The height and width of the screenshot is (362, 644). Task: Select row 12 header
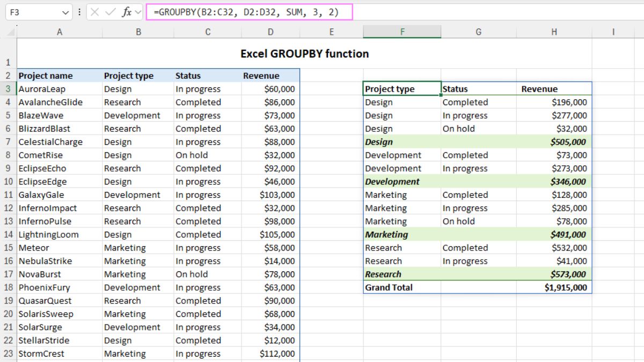[x=8, y=208]
